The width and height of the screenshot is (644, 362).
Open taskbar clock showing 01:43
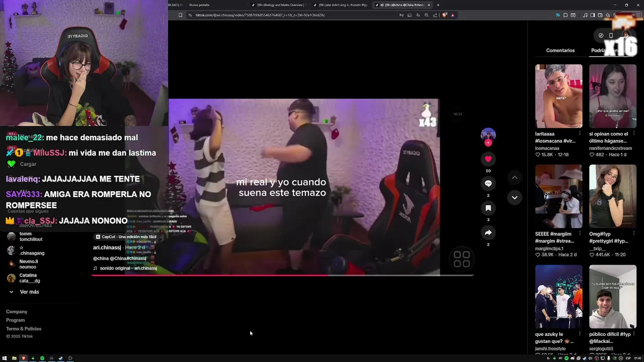coord(637,358)
